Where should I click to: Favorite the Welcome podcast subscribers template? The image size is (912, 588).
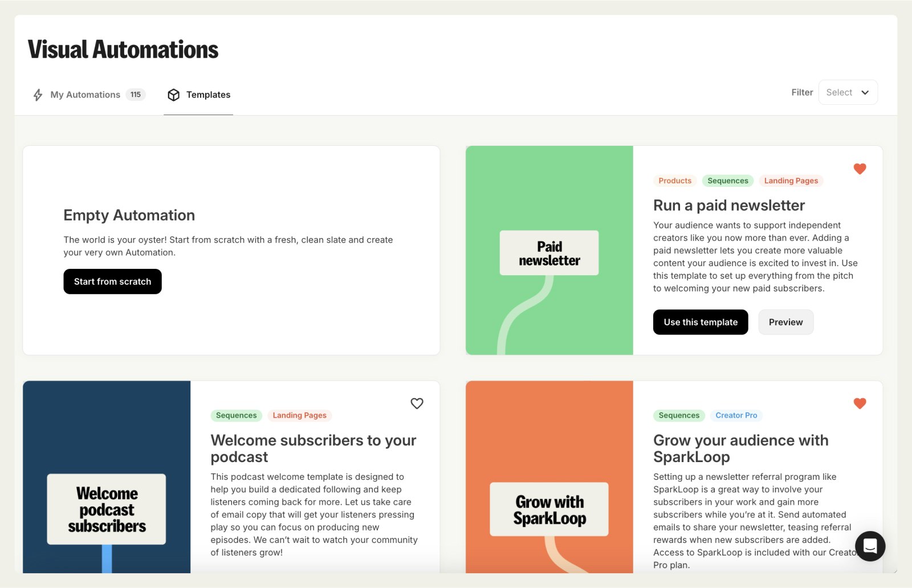[417, 403]
